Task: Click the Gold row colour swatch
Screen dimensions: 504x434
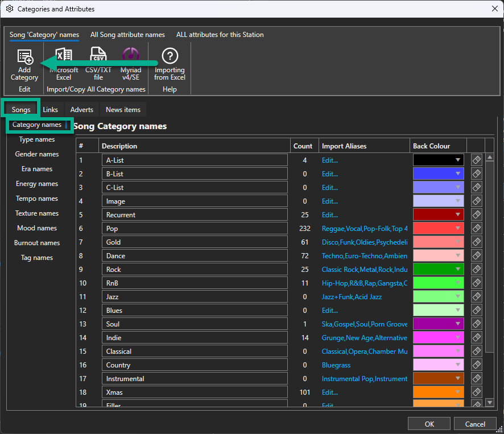Action: pos(438,242)
